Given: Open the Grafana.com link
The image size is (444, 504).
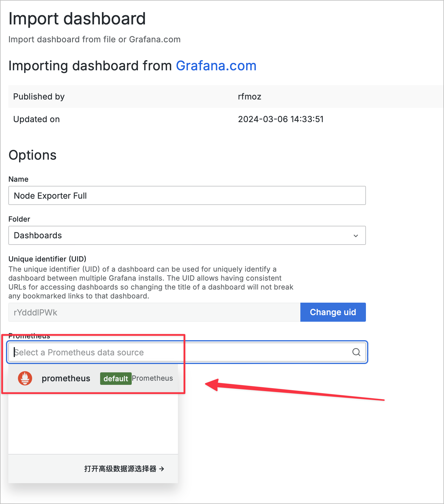Looking at the screenshot, I should pos(216,66).
